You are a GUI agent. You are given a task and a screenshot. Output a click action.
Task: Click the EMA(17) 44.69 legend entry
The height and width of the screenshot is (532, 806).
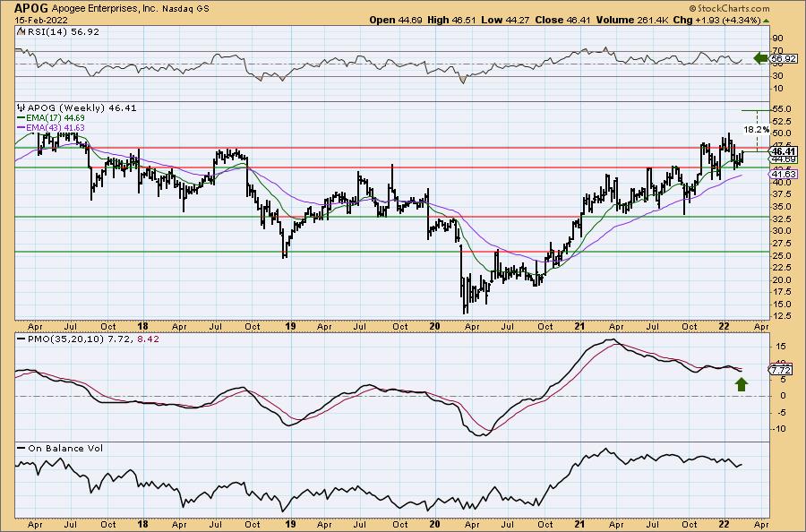click(51, 118)
